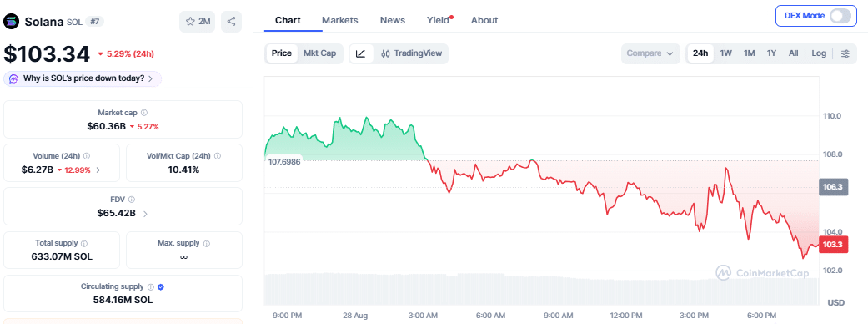Select the 24h time range

700,53
